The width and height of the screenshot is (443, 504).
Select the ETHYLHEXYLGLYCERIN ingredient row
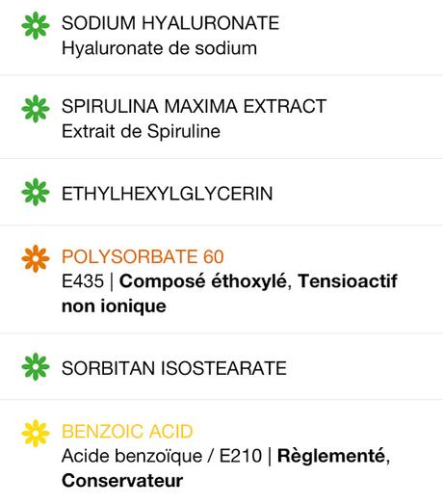pos(221,193)
